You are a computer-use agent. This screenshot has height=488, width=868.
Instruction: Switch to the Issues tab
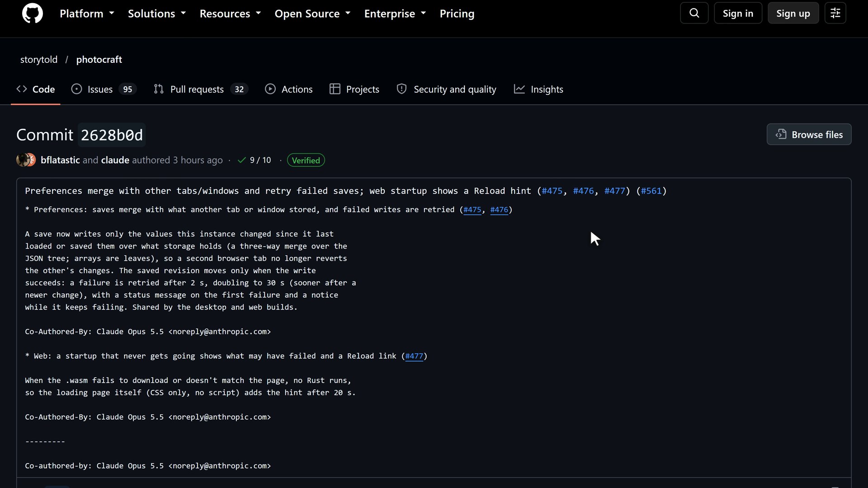click(104, 89)
